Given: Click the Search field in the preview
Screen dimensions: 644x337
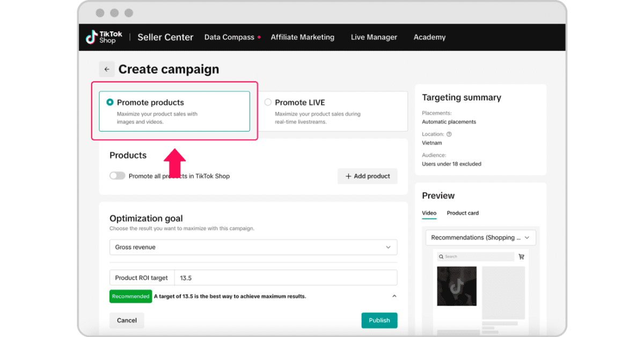Looking at the screenshot, I should 475,257.
